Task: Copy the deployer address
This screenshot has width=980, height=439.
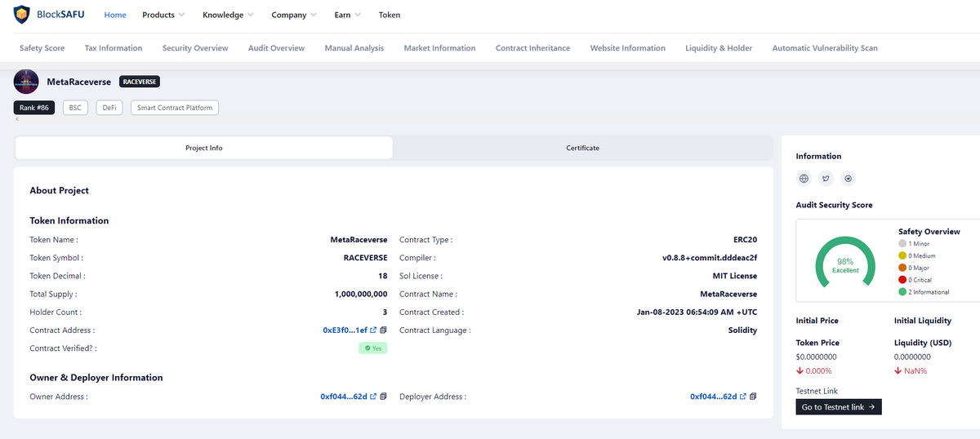Action: (x=753, y=397)
